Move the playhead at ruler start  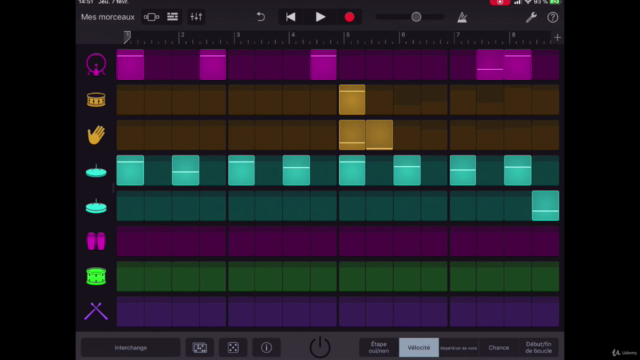coord(127,37)
